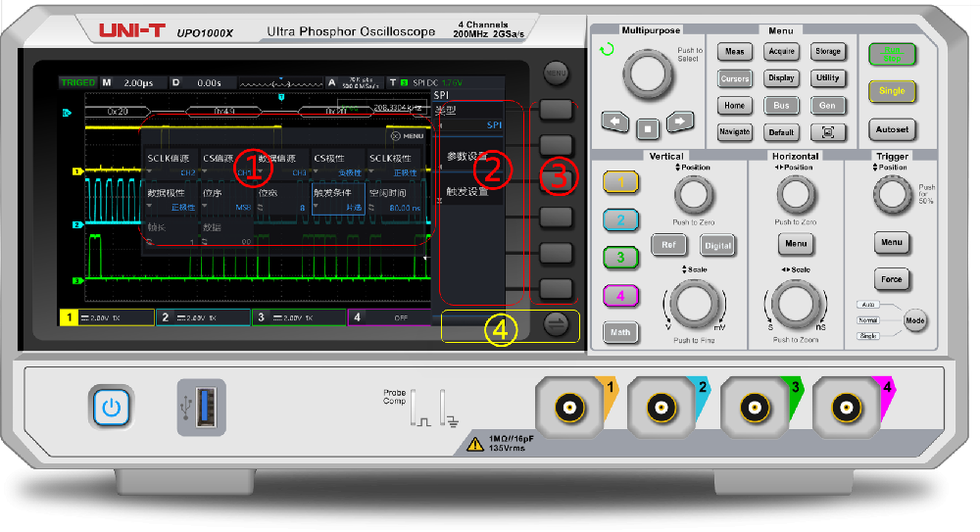Open the SCLK信源 source dropdown

[171, 165]
